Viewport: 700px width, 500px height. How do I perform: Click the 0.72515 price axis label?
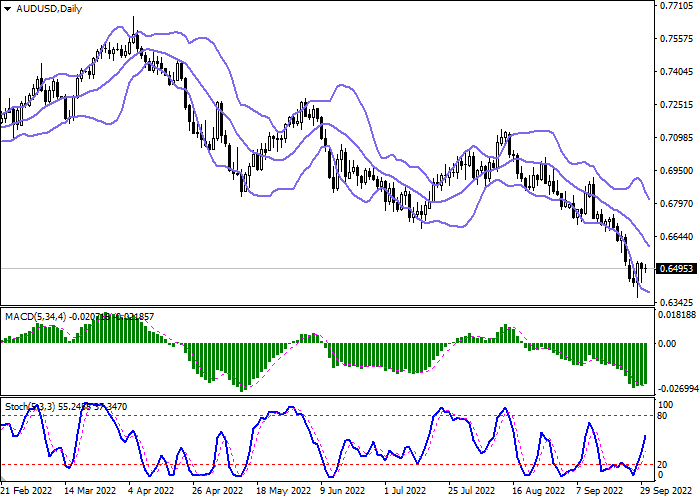676,105
